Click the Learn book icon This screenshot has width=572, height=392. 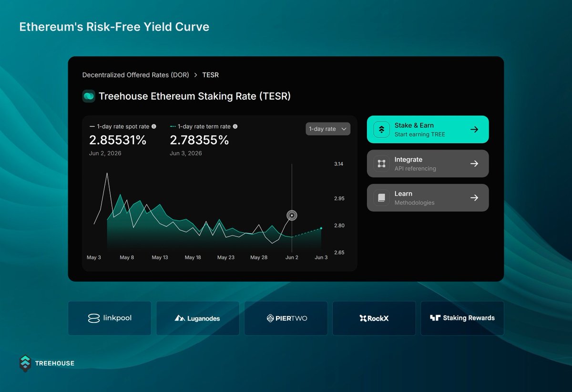(381, 197)
